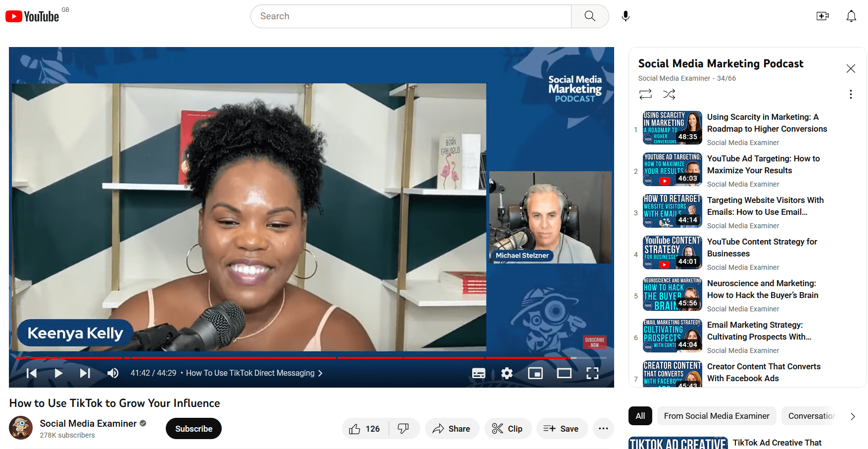This screenshot has width=868, height=449.
Task: Enter full screen mode
Action: tap(592, 373)
